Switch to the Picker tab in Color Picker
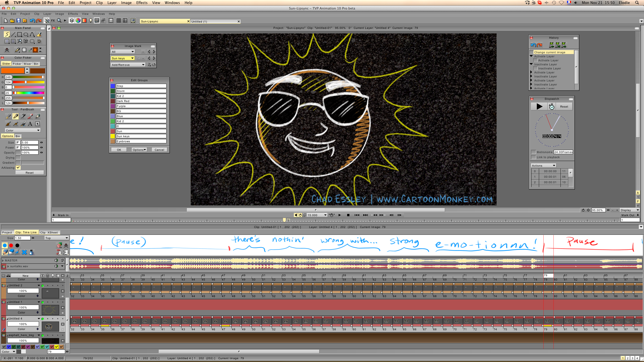This screenshot has height=362, width=644. pos(17,64)
